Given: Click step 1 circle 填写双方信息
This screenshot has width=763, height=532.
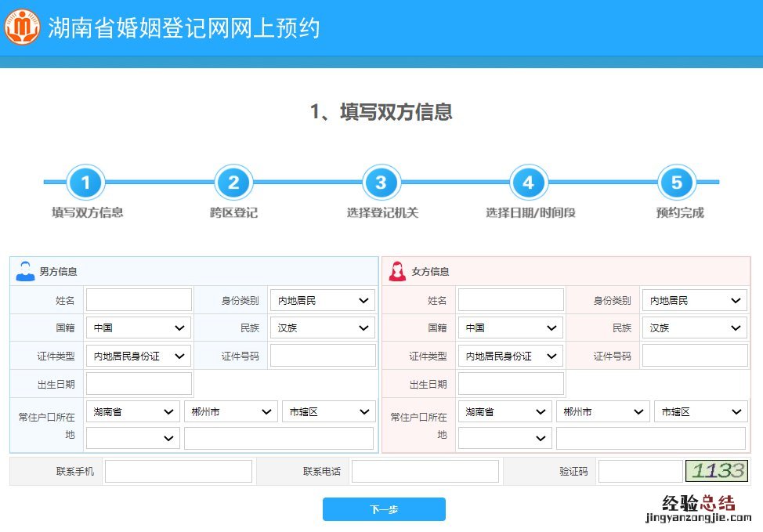Looking at the screenshot, I should point(86,183).
